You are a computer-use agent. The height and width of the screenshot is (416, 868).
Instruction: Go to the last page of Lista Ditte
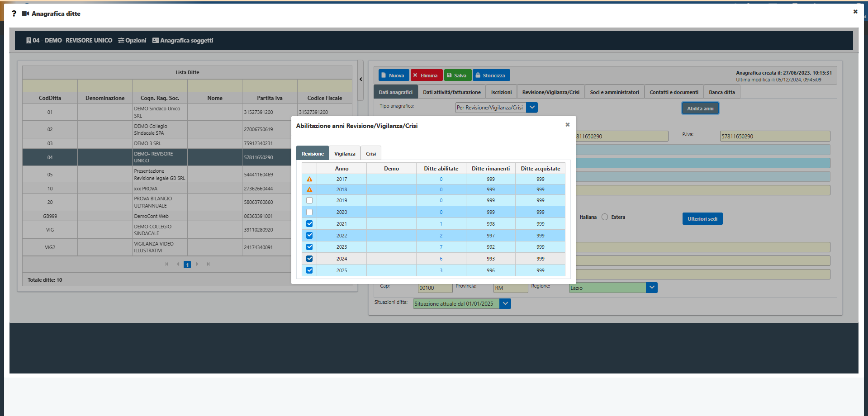pyautogui.click(x=208, y=264)
